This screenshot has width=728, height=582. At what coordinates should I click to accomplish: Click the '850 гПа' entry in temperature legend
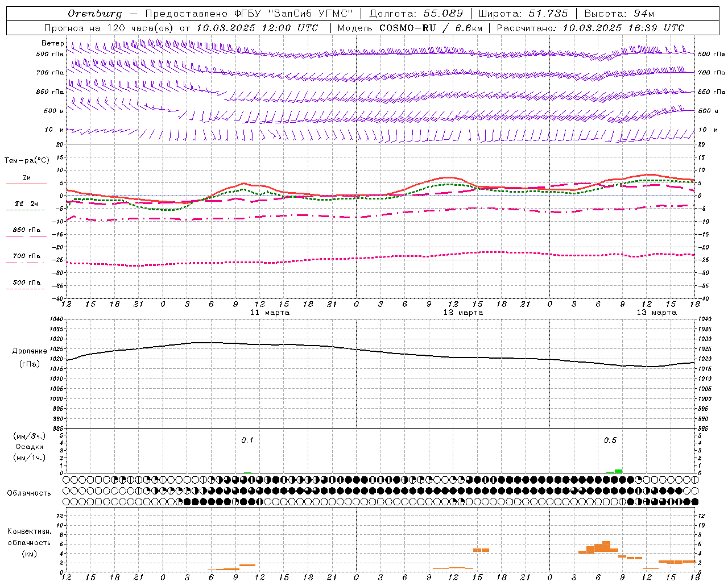pos(26,230)
